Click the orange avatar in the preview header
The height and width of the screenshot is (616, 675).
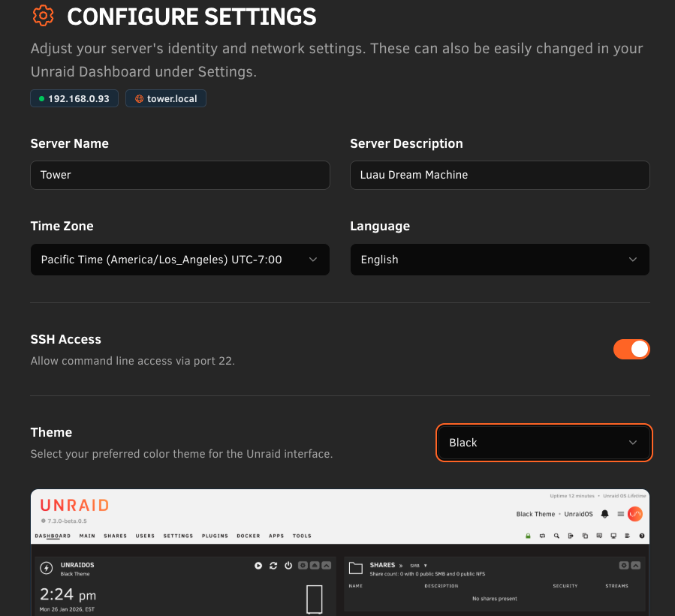pos(635,514)
